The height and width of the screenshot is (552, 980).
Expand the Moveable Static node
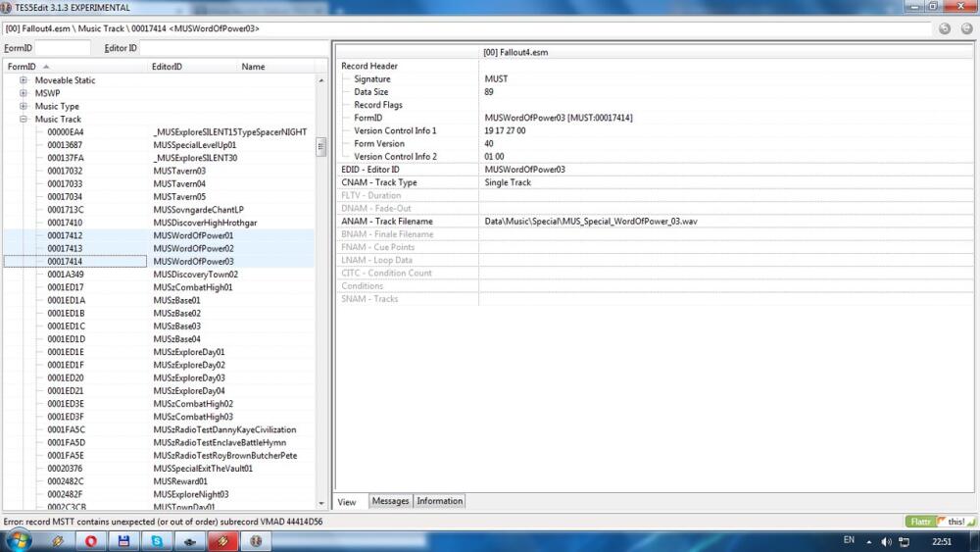point(24,80)
